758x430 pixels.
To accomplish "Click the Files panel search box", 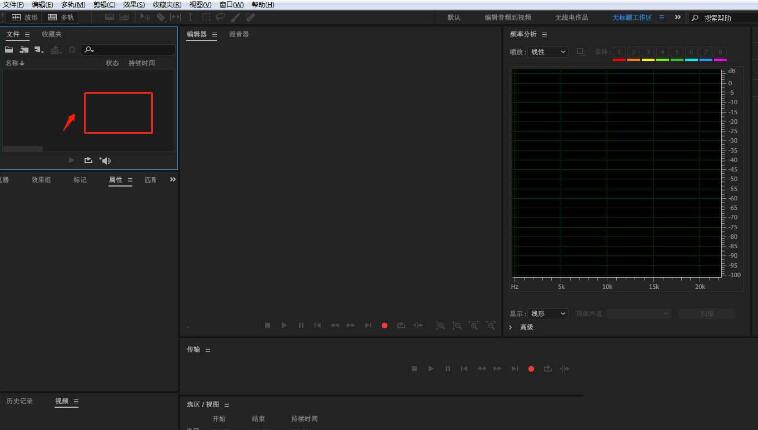I will (129, 50).
